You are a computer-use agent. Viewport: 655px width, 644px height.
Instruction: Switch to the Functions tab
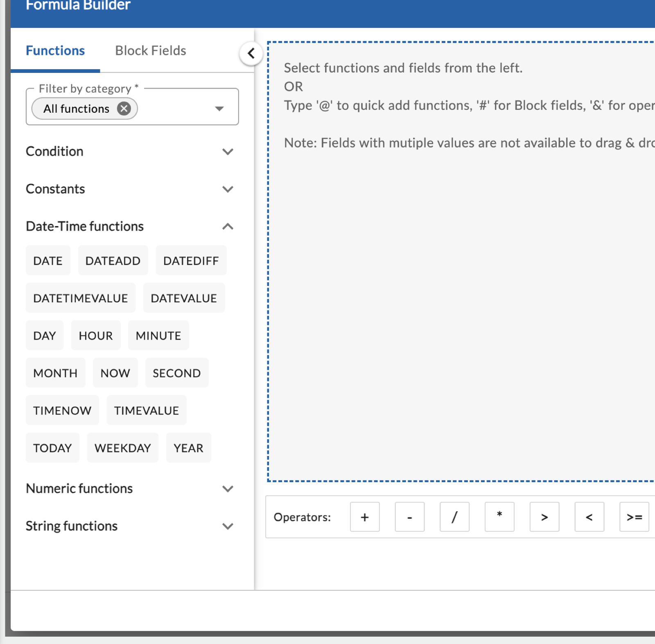[55, 51]
